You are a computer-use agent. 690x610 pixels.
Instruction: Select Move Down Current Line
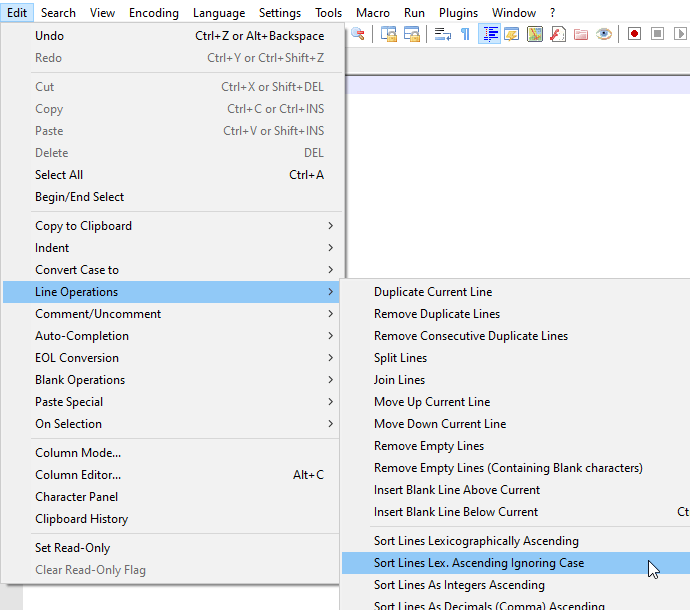516,424
